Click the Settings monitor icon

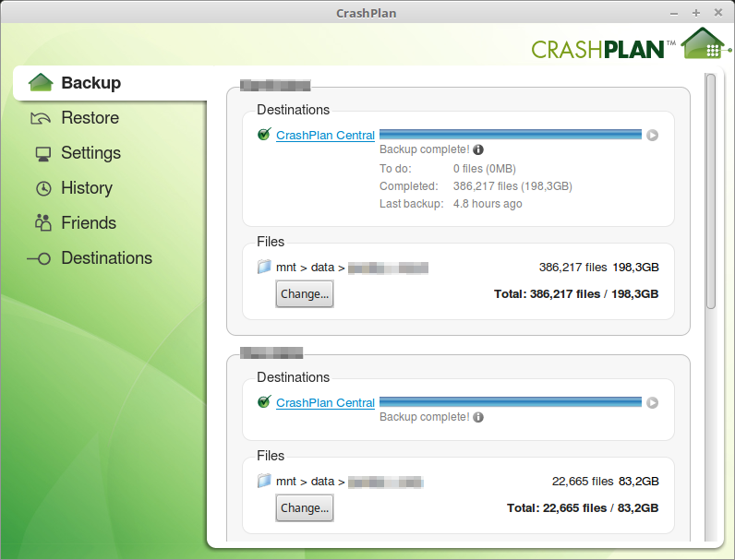(x=43, y=153)
